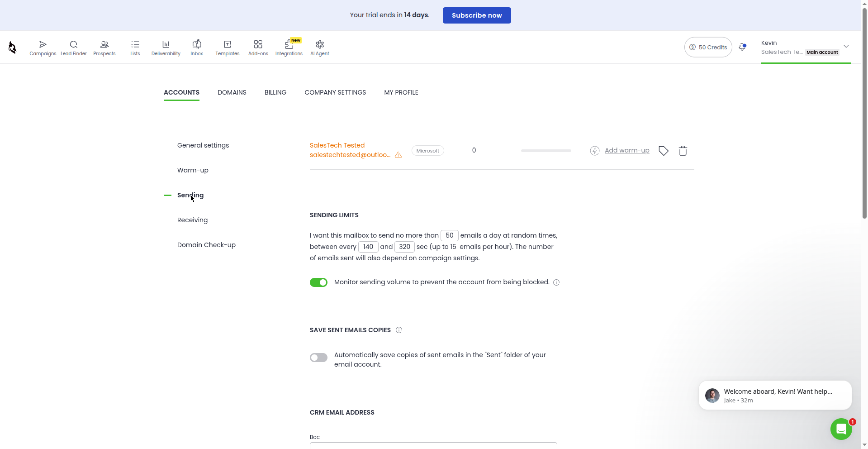Click Add warm-up link
The height and width of the screenshot is (449, 868).
coord(627,150)
